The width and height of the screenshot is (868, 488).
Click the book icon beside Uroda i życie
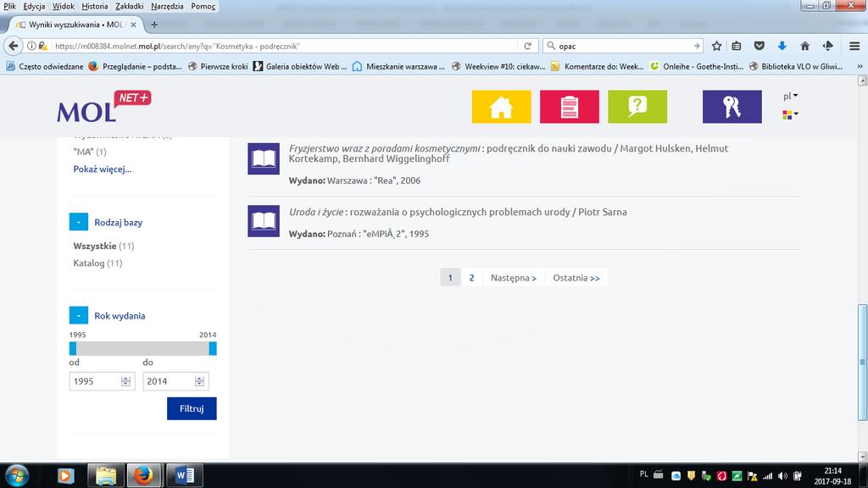pos(264,221)
